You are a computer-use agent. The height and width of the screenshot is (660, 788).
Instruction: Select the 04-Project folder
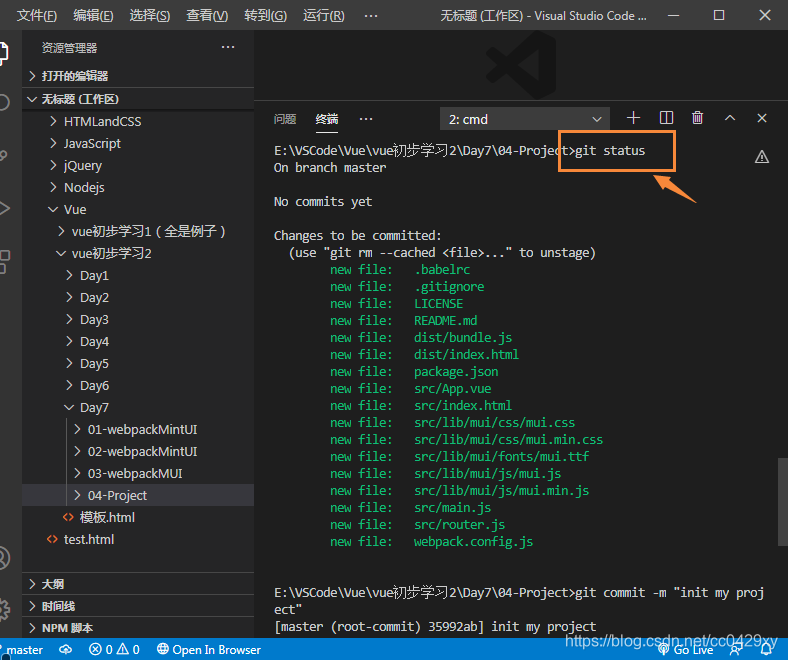tap(138, 495)
